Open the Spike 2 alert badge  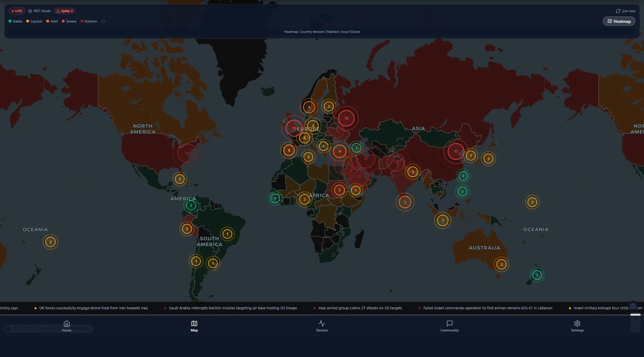tap(65, 11)
